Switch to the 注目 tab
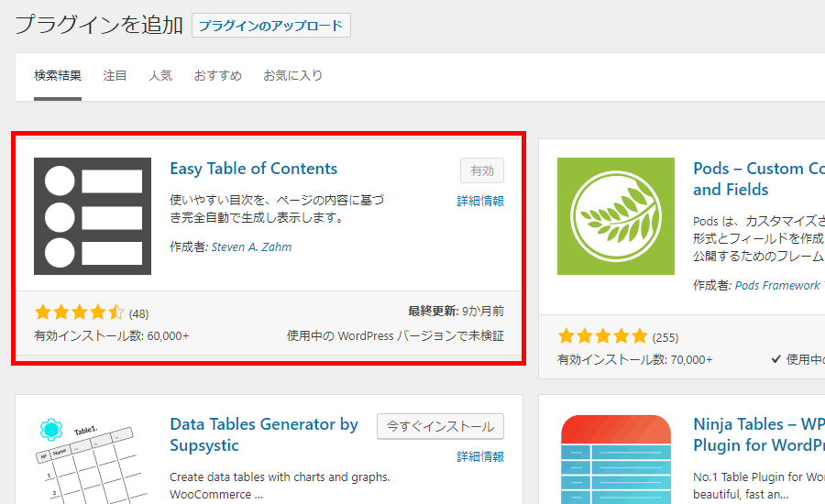825x504 pixels. (x=115, y=76)
